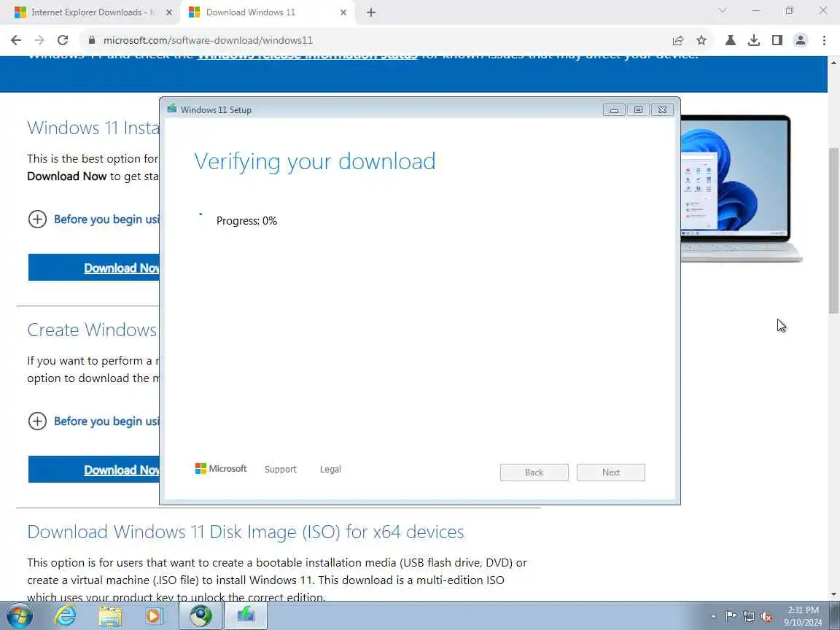Click the padlock site info icon

92,40
